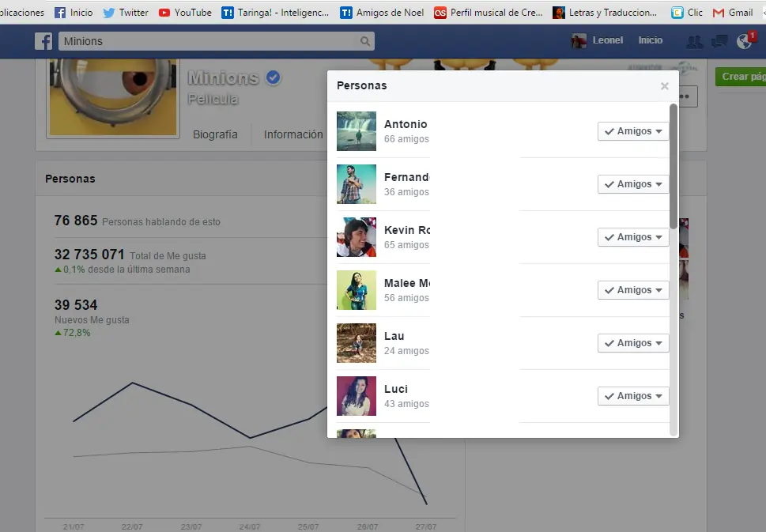The width and height of the screenshot is (766, 532).
Task: Click the Personas dialog scrollbar thumb
Action: tap(674, 166)
